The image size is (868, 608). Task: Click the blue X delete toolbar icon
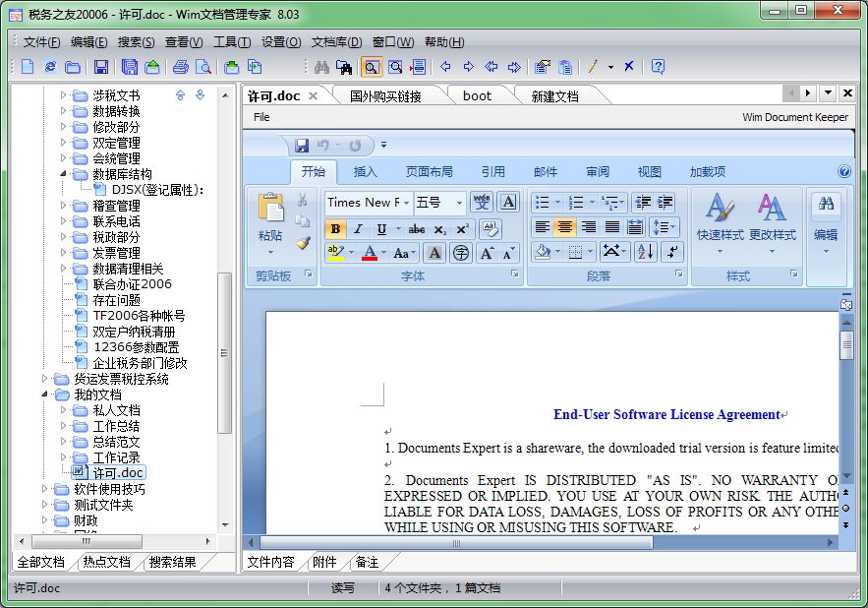(x=629, y=67)
